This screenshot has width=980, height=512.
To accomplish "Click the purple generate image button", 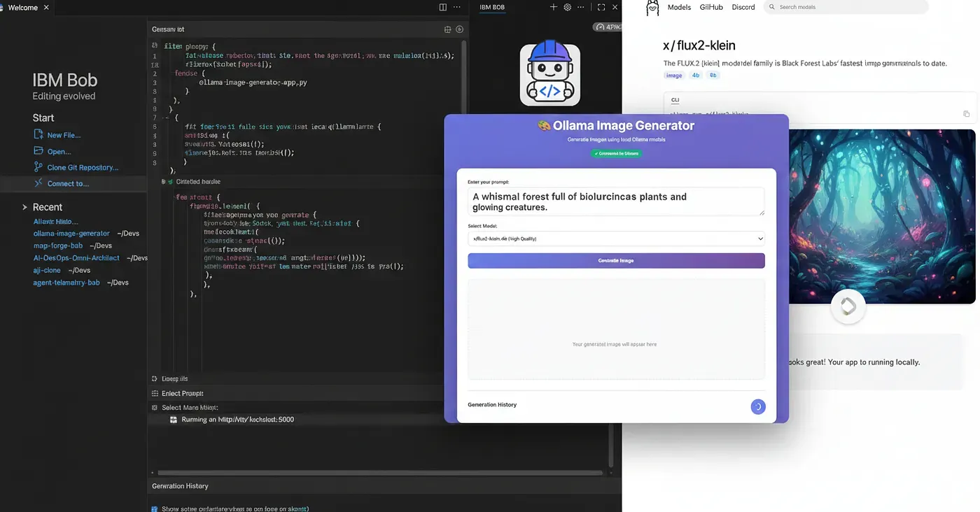I will click(x=616, y=260).
